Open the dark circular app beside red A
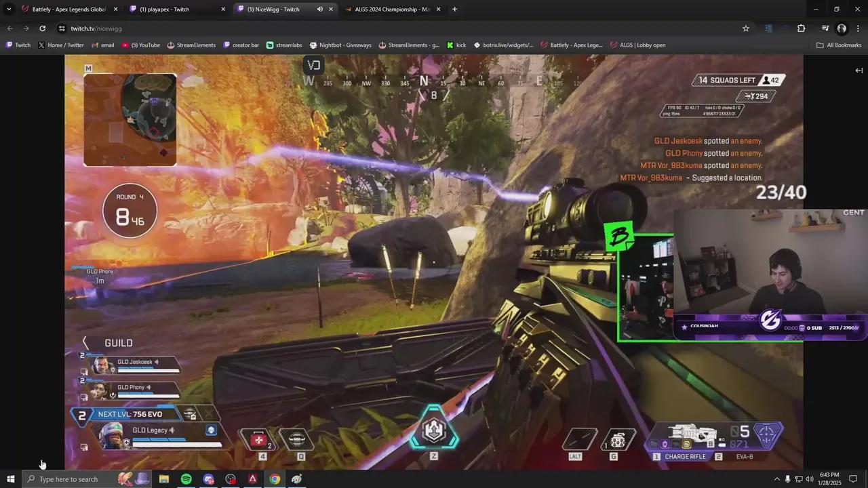Screen dimensions: 868x488 231,479
